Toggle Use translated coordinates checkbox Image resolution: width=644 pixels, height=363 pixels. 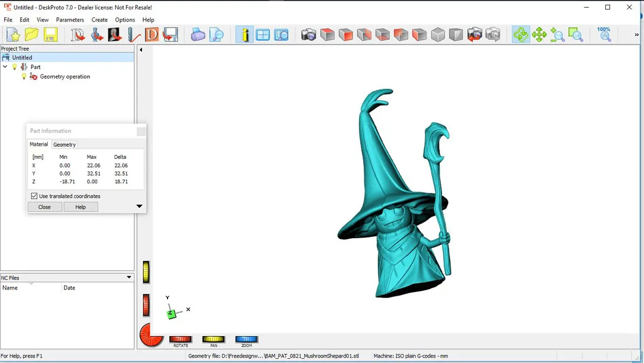(x=34, y=196)
